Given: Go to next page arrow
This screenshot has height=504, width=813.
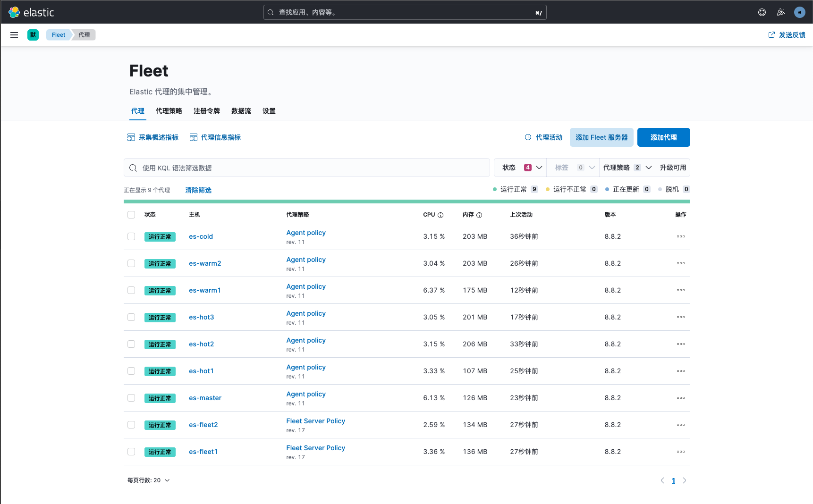Looking at the screenshot, I should tap(685, 480).
